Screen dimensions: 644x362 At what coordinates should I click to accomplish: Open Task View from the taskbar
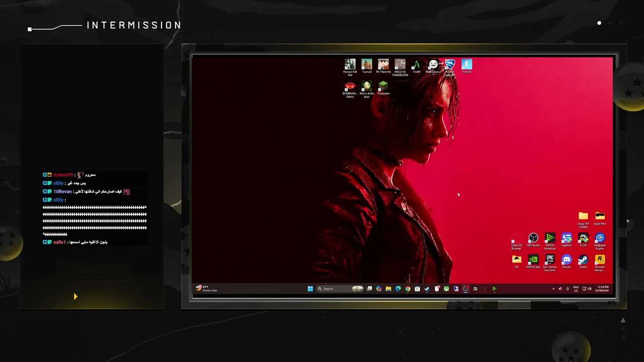369,289
